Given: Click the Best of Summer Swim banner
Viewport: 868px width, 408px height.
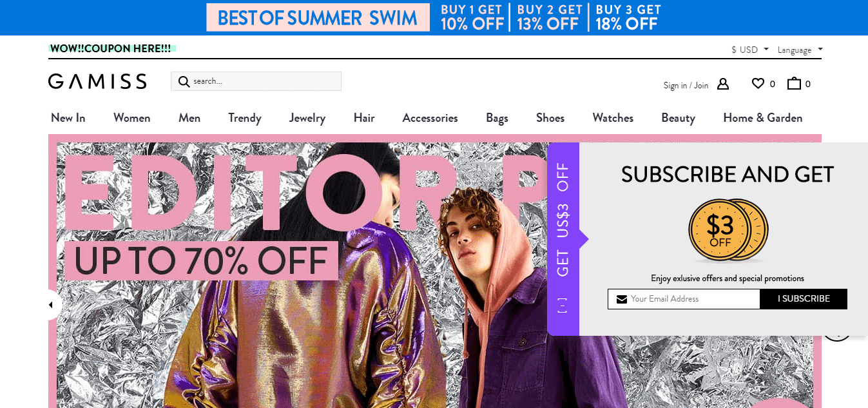Looking at the screenshot, I should pyautogui.click(x=434, y=17).
